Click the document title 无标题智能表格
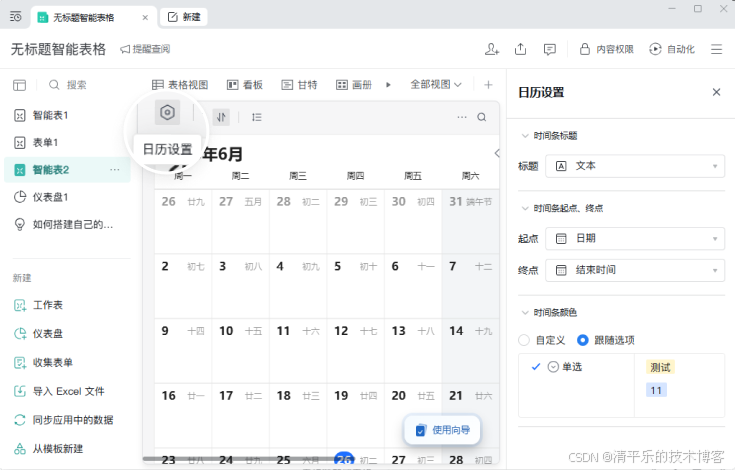735x470 pixels. click(59, 49)
